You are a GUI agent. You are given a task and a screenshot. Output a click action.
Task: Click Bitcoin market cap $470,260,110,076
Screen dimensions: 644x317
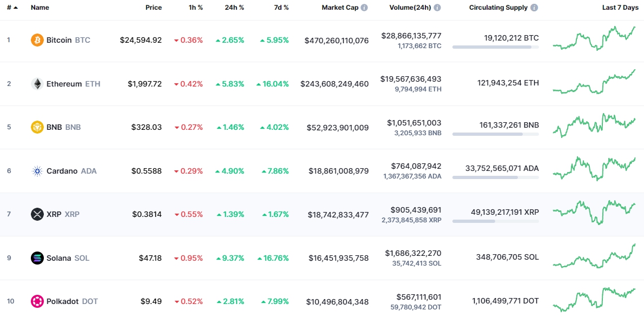(337, 40)
